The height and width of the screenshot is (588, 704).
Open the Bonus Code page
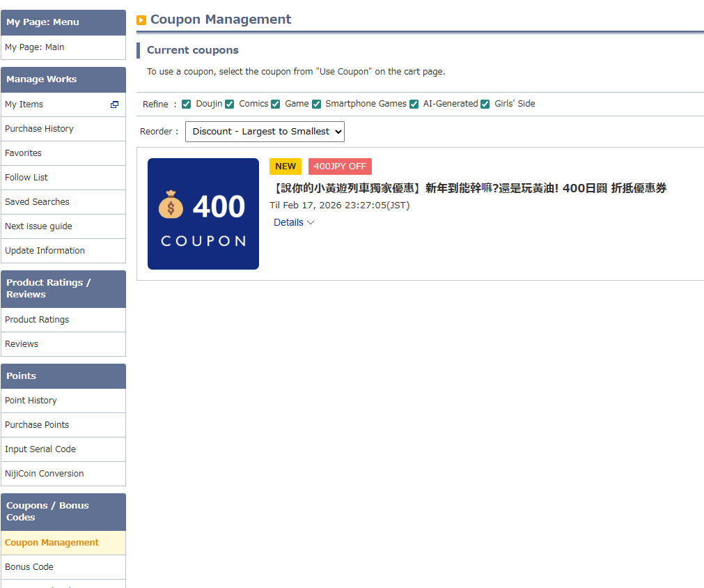(29, 567)
